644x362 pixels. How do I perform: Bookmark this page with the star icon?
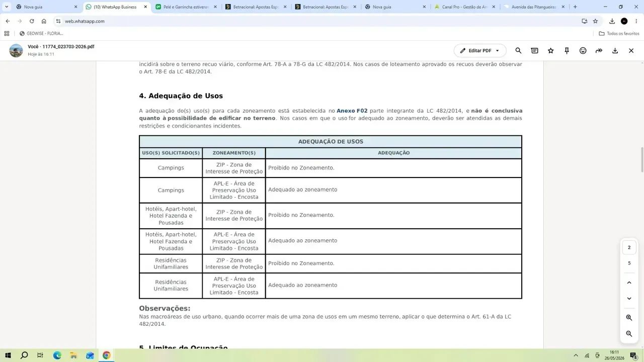point(595,21)
